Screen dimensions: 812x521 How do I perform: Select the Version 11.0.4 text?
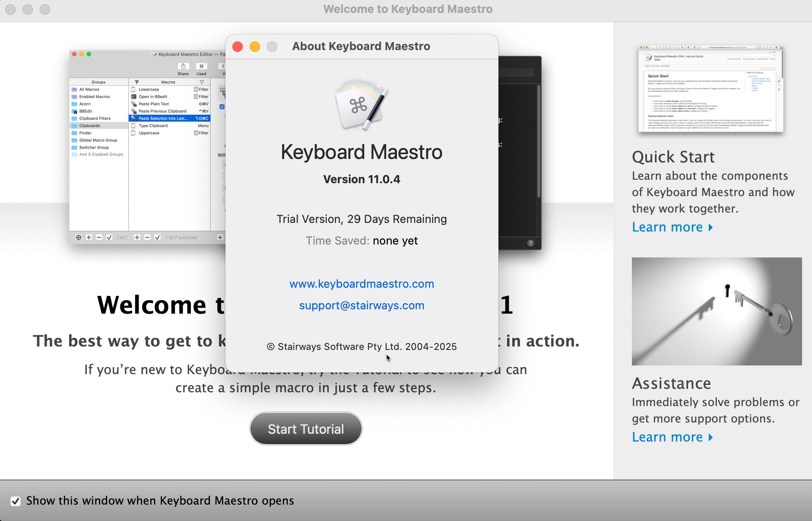362,179
